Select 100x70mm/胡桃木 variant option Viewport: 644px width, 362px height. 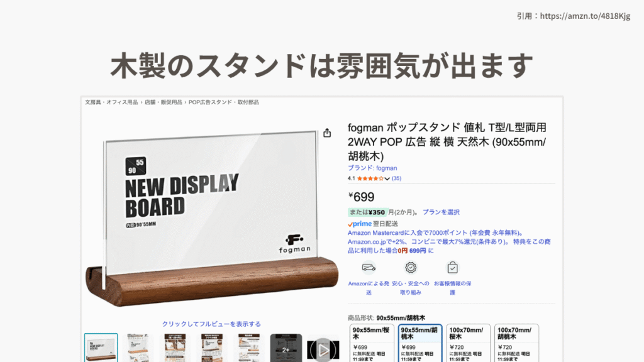(x=517, y=343)
